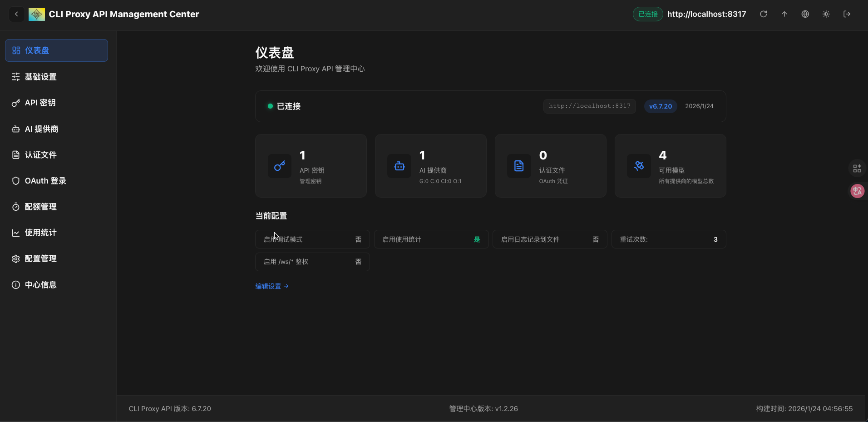The height and width of the screenshot is (422, 868).
Task: Go to API 密钥 page in sidebar
Action: [56, 103]
